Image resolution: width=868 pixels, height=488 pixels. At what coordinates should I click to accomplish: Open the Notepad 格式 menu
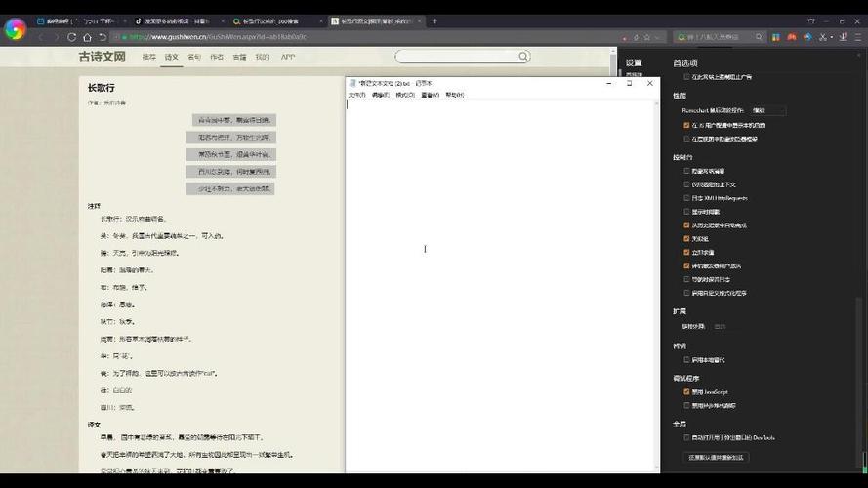click(405, 95)
